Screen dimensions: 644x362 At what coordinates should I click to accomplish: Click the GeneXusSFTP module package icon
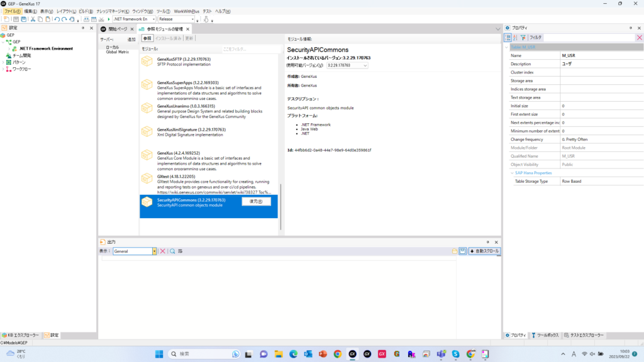point(147,61)
